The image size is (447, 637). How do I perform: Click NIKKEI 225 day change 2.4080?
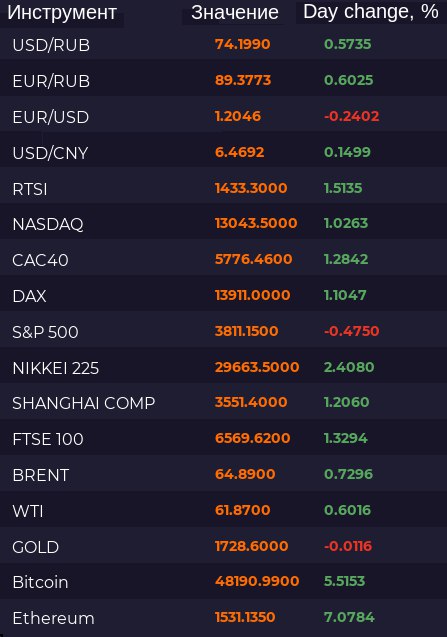pyautogui.click(x=349, y=367)
